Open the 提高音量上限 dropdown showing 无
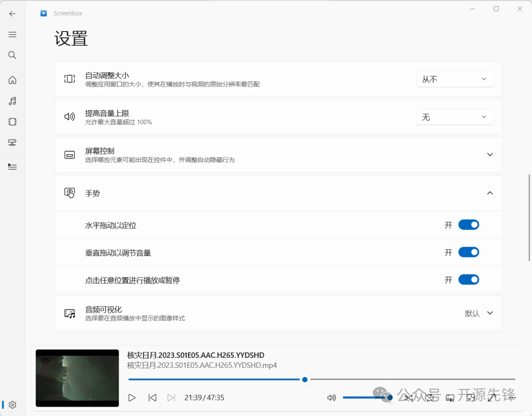Screen dimensions: 532x416 point(454,117)
